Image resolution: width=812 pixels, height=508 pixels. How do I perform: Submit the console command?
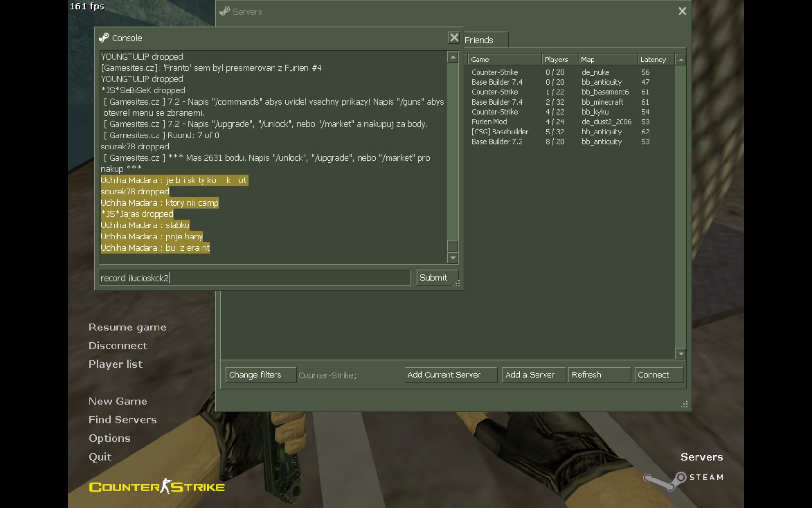tap(437, 278)
